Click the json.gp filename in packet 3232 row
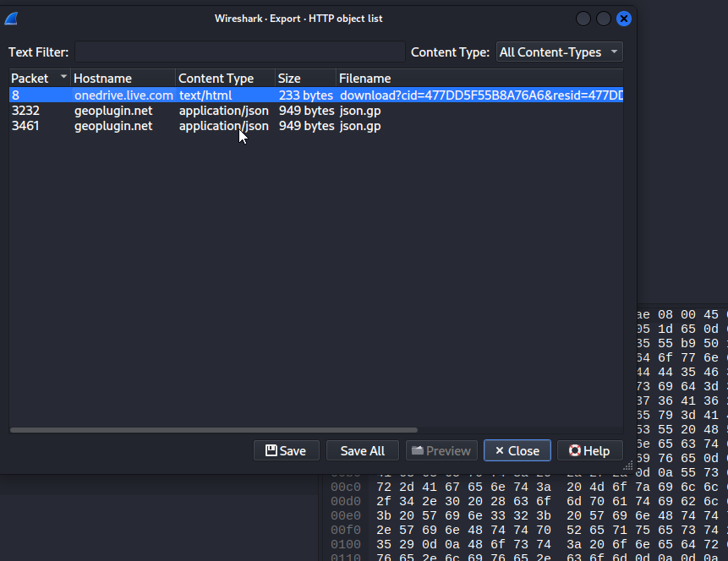 360,111
